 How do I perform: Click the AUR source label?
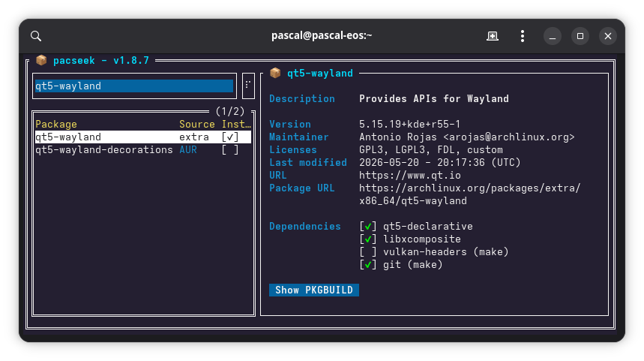pos(188,149)
